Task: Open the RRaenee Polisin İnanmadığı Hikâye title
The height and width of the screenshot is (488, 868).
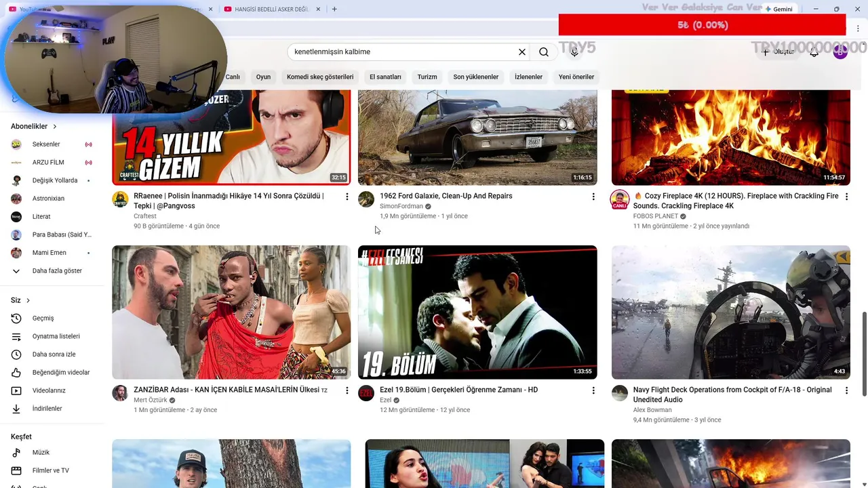Action: (229, 201)
